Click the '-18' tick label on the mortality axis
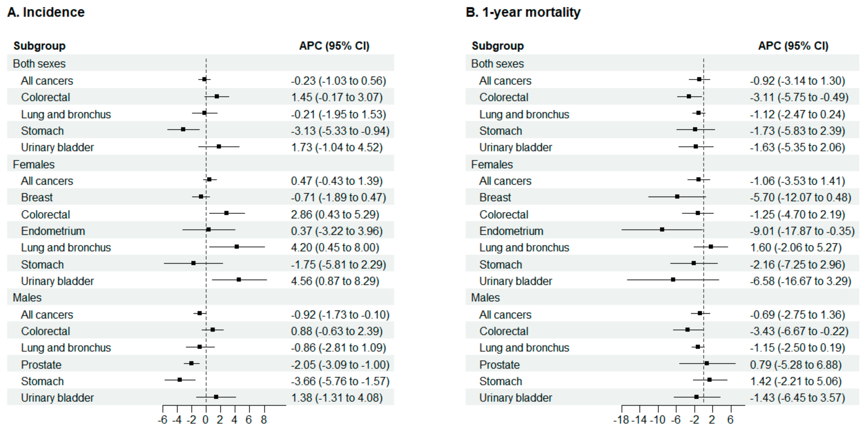The height and width of the screenshot is (432, 868). tap(621, 420)
